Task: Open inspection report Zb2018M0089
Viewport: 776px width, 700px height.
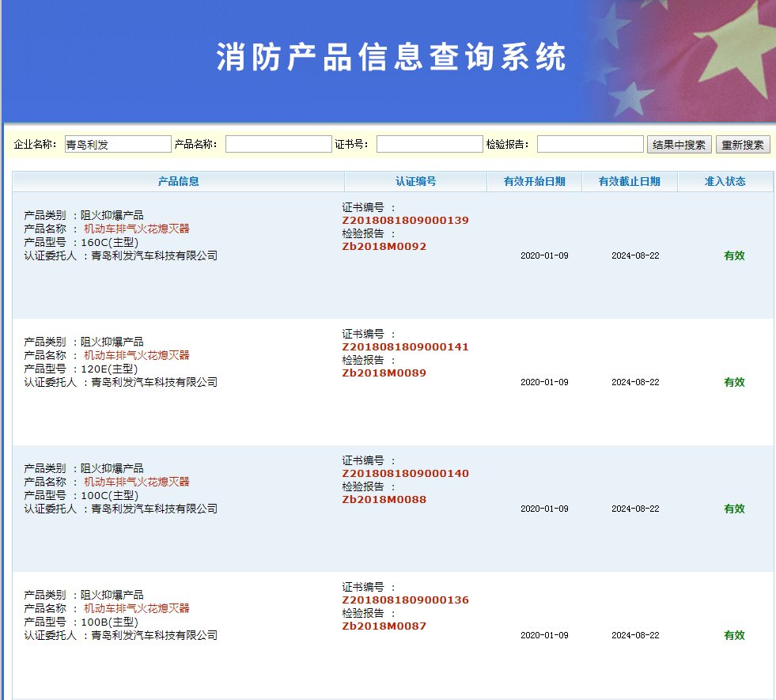Action: [384, 373]
